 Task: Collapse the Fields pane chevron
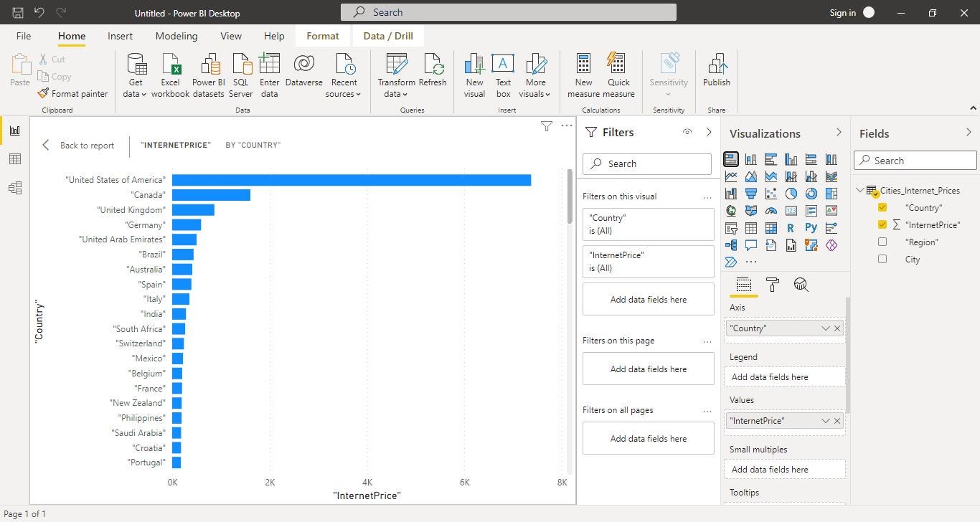tap(969, 132)
